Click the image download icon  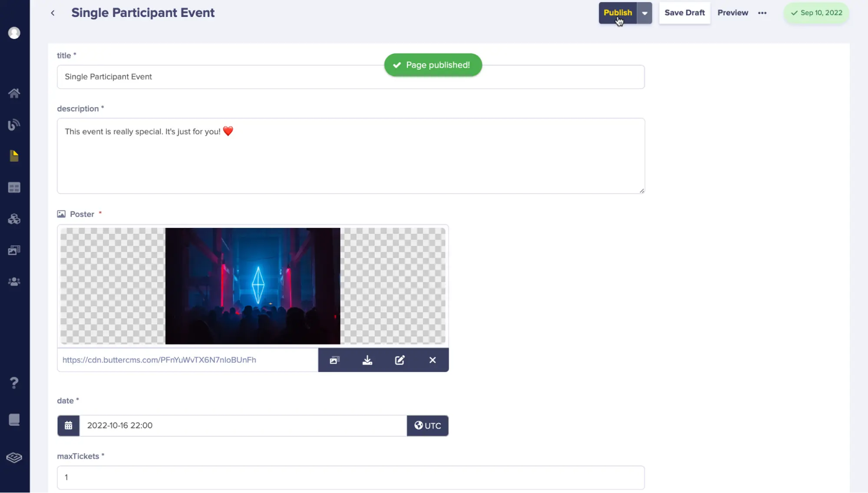click(x=366, y=359)
